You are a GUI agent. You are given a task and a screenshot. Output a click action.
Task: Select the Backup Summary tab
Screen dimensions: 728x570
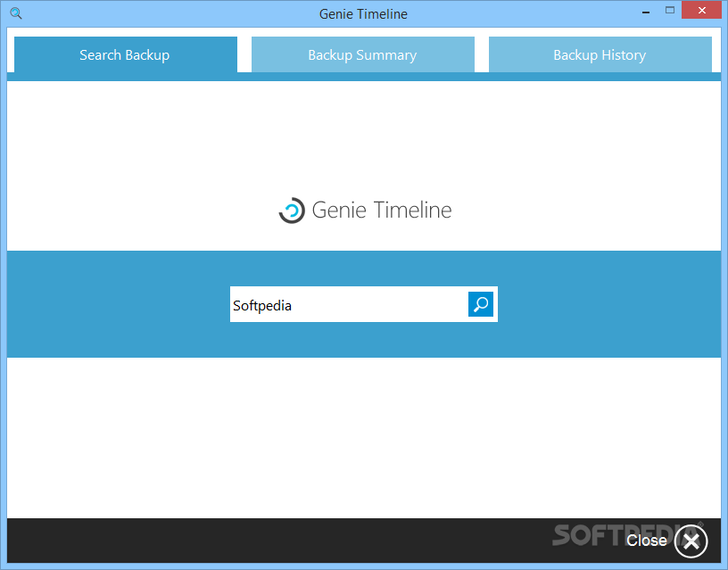point(362,54)
